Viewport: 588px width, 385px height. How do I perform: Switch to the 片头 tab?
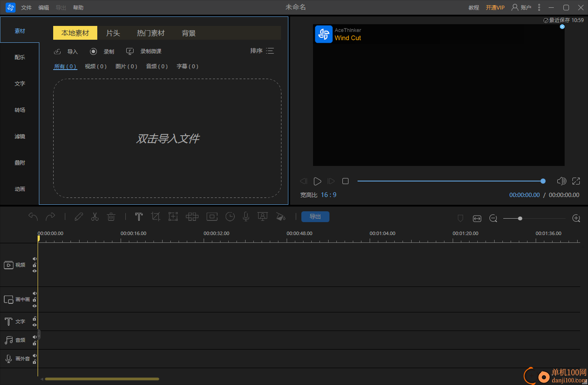[113, 33]
